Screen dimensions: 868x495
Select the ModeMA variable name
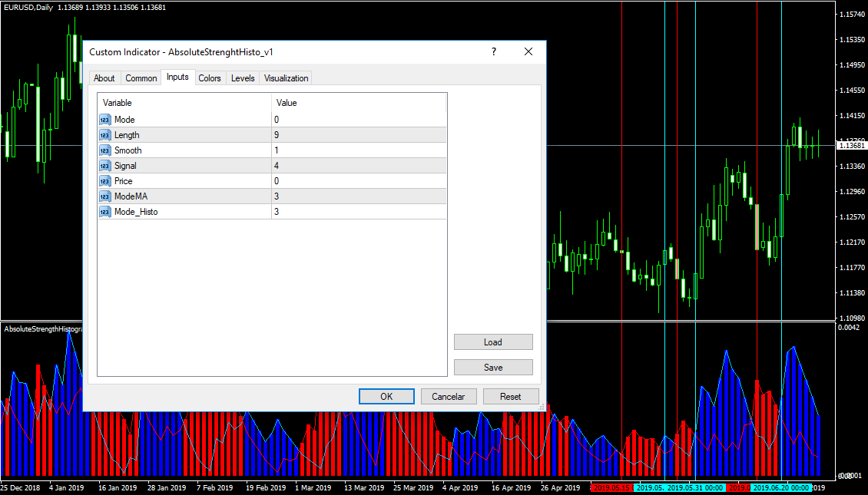(x=131, y=196)
